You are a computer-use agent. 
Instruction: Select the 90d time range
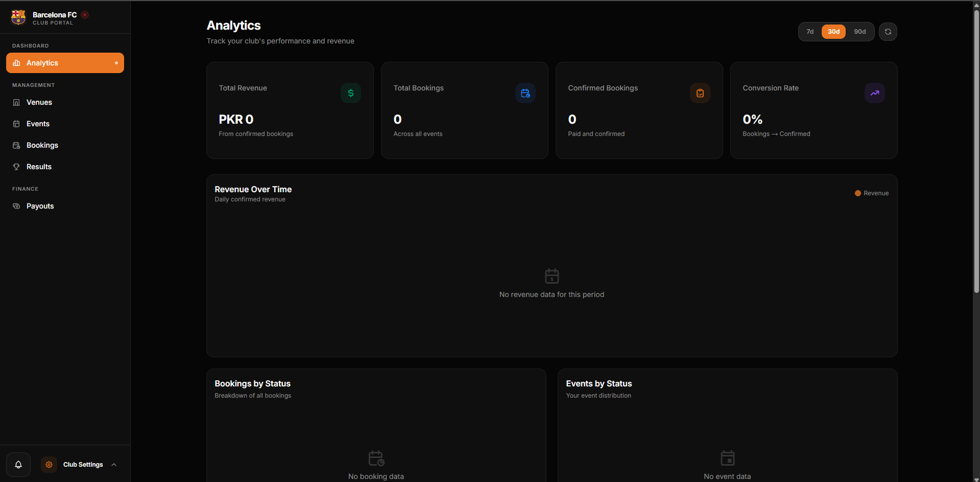[860, 32]
